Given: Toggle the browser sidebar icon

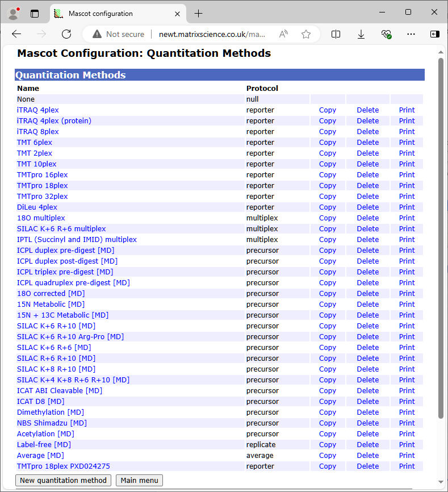Looking at the screenshot, I should pos(435,34).
